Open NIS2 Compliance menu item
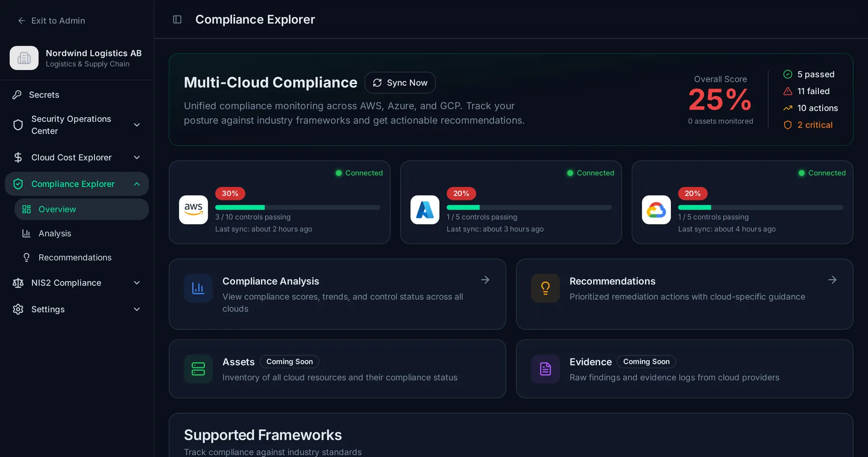The height and width of the screenshot is (457, 868). [x=77, y=283]
